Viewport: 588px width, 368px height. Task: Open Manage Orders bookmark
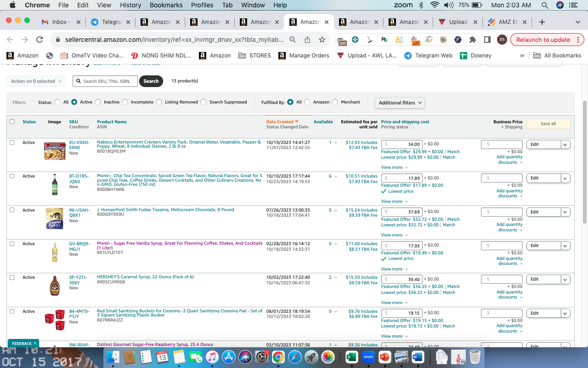[304, 56]
